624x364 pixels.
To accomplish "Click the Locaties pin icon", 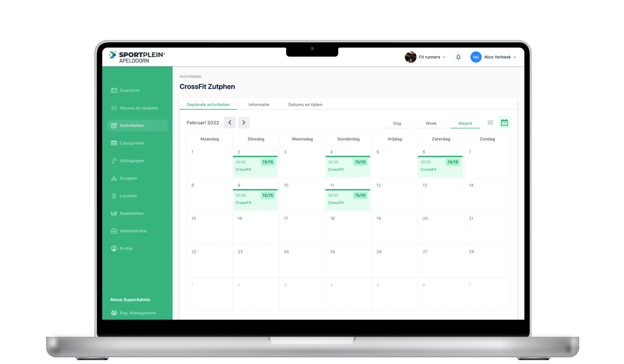I will (x=114, y=196).
